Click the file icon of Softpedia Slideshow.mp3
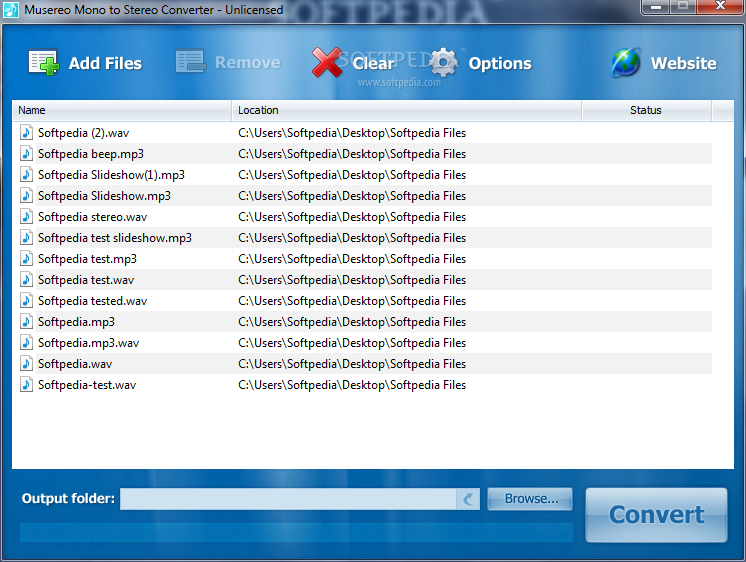 26,195
